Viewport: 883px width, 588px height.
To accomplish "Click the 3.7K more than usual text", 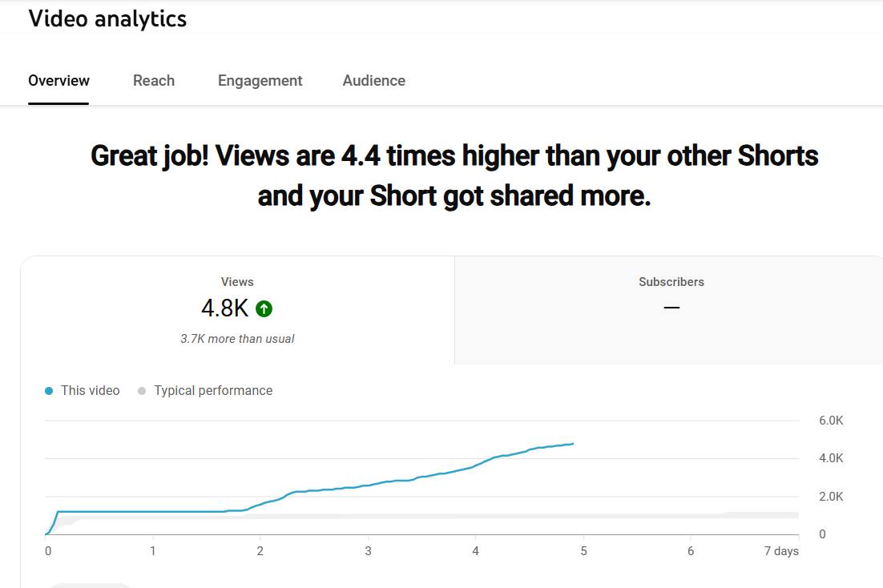I will point(237,339).
